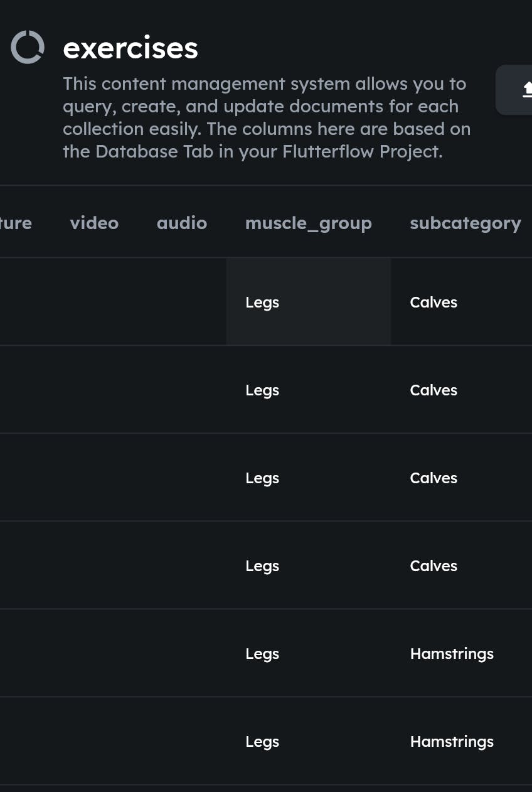Image resolution: width=532 pixels, height=792 pixels.
Task: Click the muscle_group column header
Action: click(308, 223)
